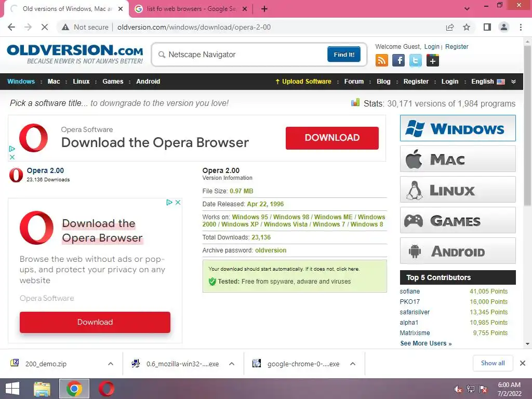Expand options for 200_demo.zip download

[111, 364]
